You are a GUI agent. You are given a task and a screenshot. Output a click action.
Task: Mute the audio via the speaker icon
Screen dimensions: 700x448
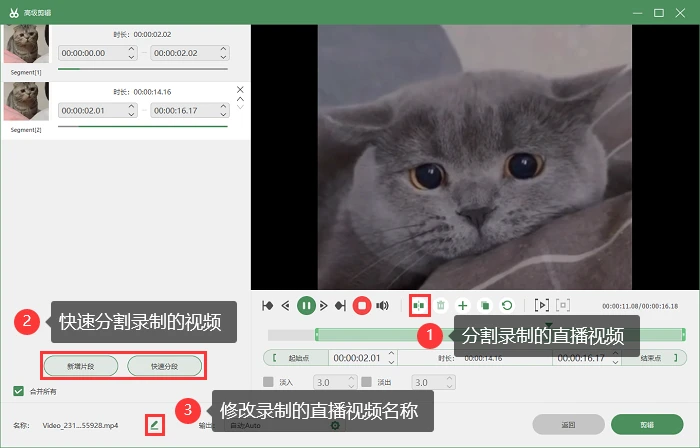[382, 306]
